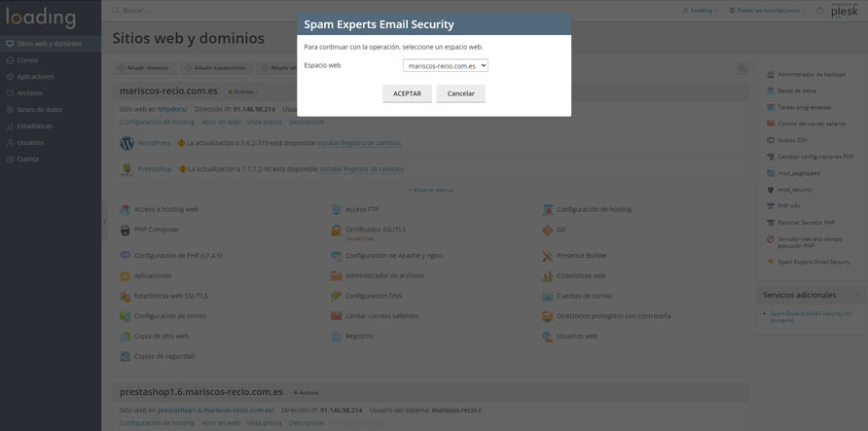Open Bases de datos in sidebar
868x431 pixels.
(39, 110)
